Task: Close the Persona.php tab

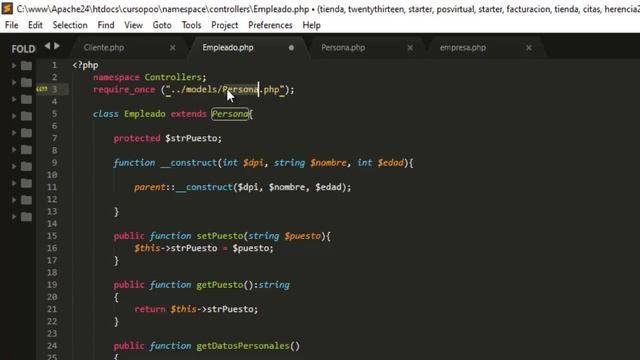Action: coord(410,48)
